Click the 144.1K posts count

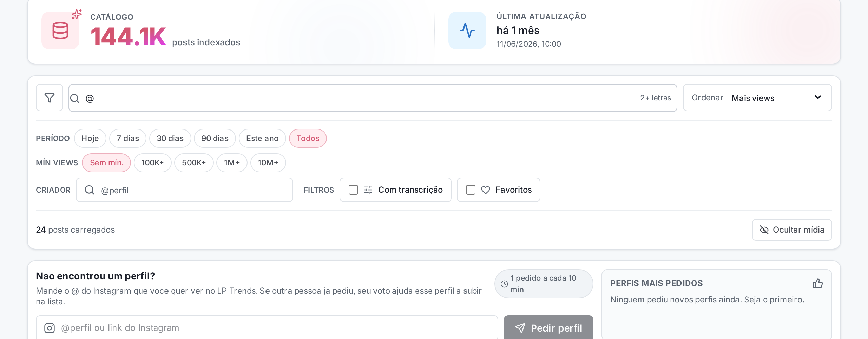[x=128, y=37]
